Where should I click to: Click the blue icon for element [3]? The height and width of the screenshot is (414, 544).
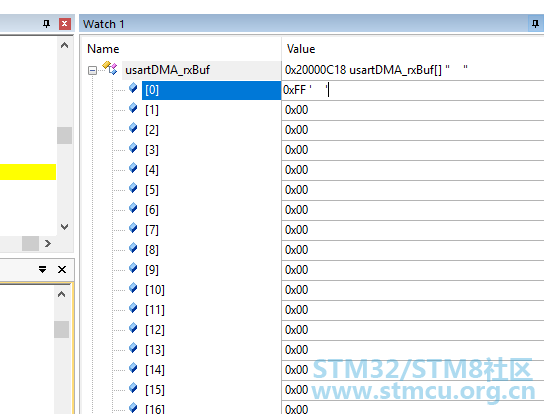coord(133,148)
